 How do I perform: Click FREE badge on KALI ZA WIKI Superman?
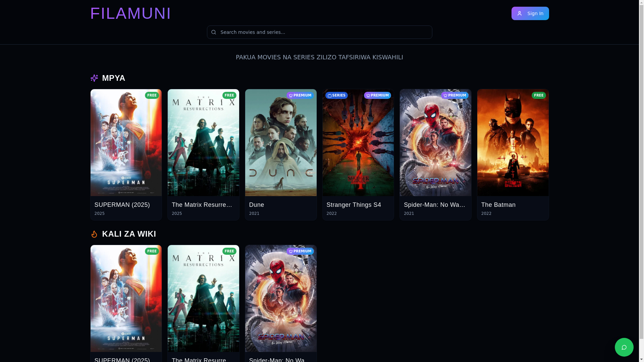152,251
